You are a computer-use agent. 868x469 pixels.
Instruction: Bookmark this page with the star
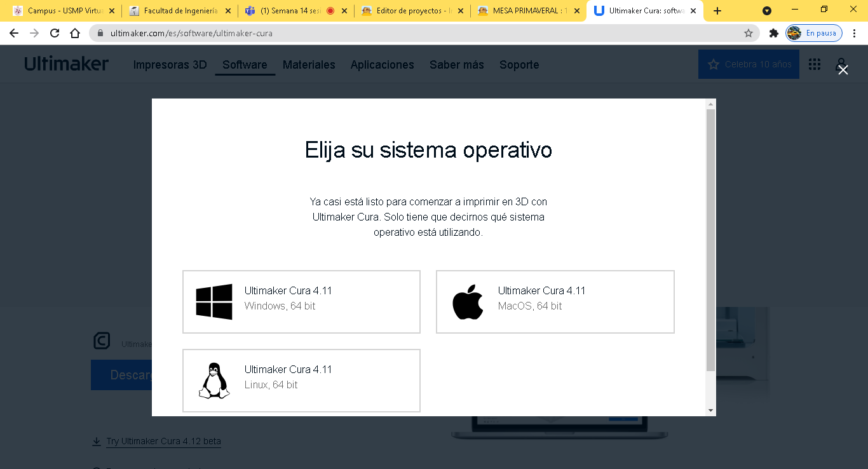[749, 33]
